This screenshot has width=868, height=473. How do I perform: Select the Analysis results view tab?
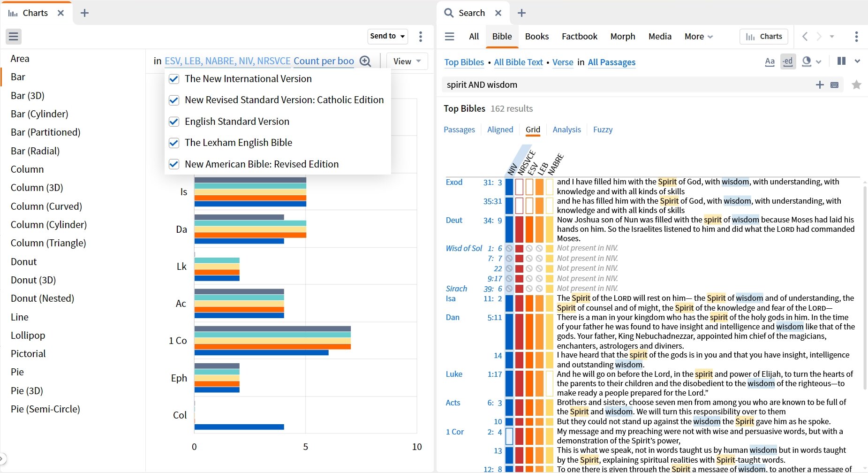[x=566, y=130]
